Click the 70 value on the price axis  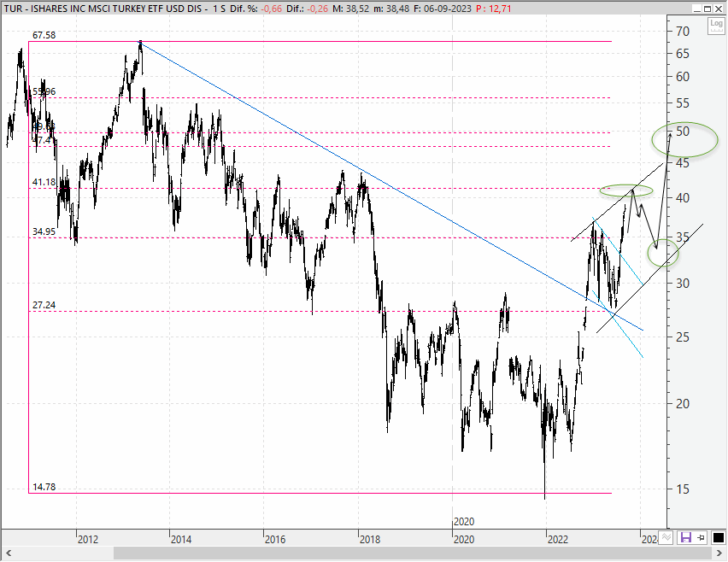(683, 32)
